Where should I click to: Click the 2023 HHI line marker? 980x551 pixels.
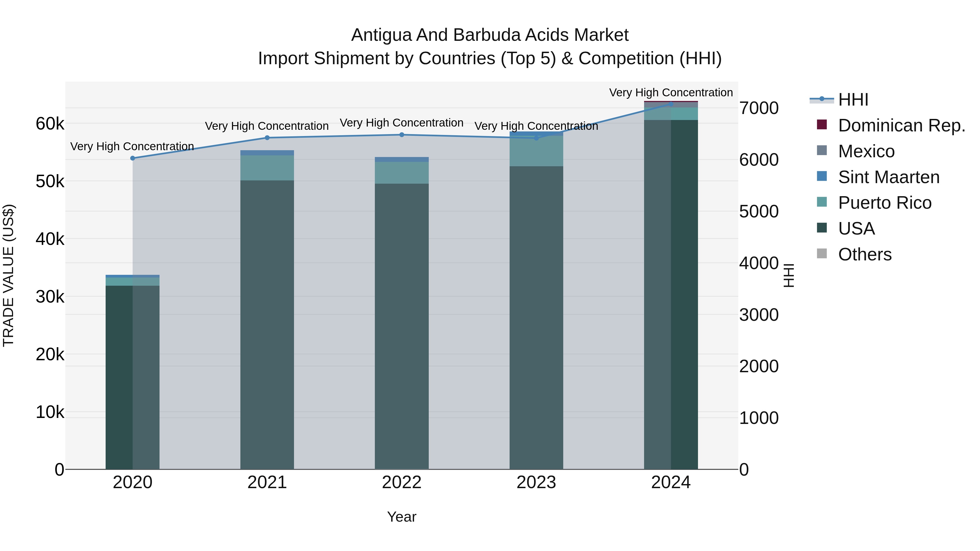coord(536,138)
